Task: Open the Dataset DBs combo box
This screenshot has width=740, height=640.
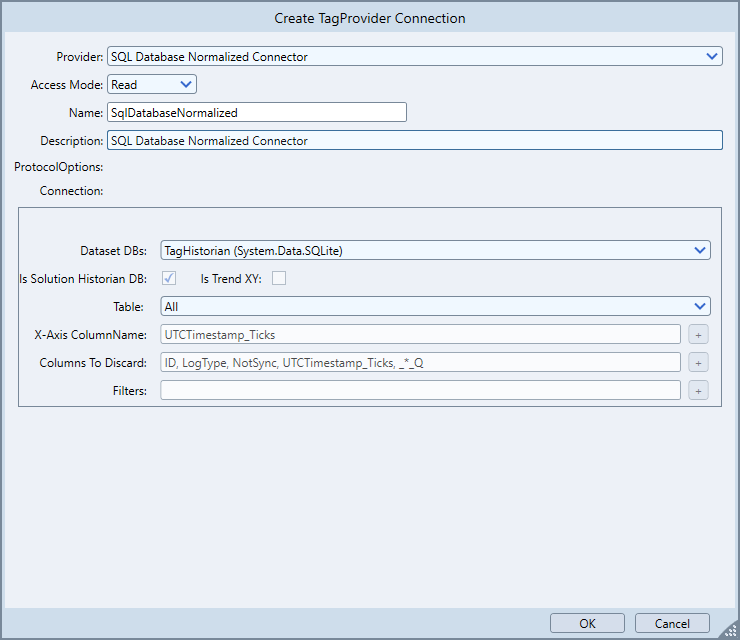Action: point(435,250)
